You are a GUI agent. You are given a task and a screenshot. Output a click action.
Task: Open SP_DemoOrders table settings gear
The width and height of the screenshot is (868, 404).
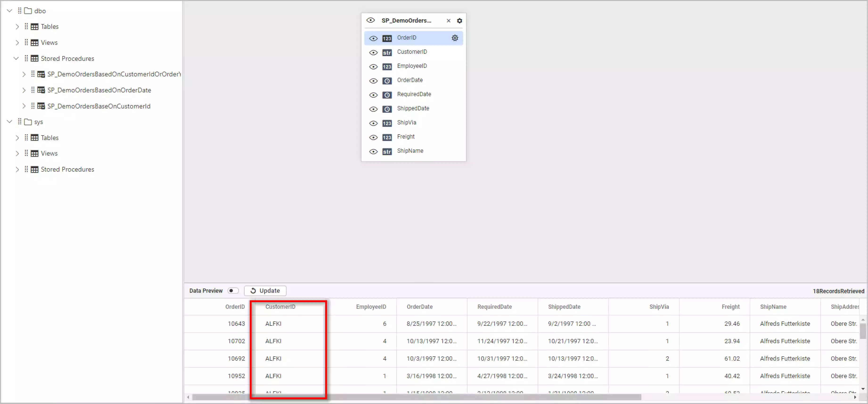point(459,21)
